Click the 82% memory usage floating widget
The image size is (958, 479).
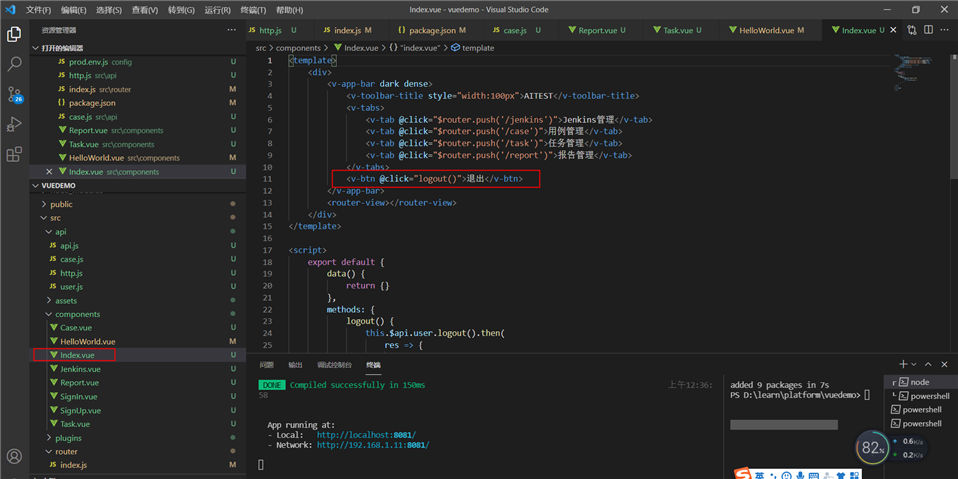tap(874, 448)
